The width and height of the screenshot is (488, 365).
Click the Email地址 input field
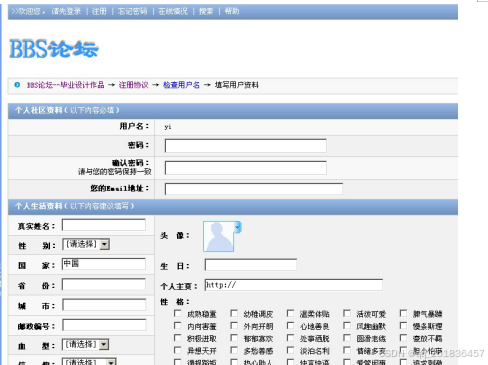pos(254,189)
